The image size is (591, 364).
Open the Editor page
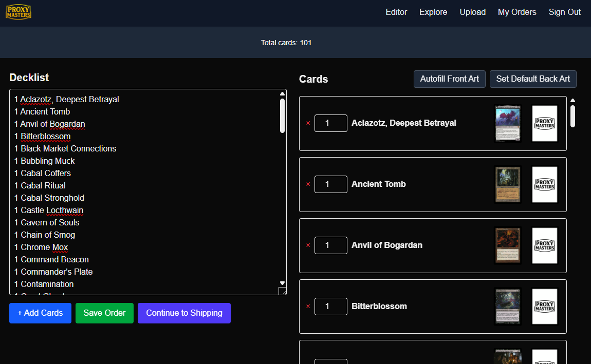396,12
